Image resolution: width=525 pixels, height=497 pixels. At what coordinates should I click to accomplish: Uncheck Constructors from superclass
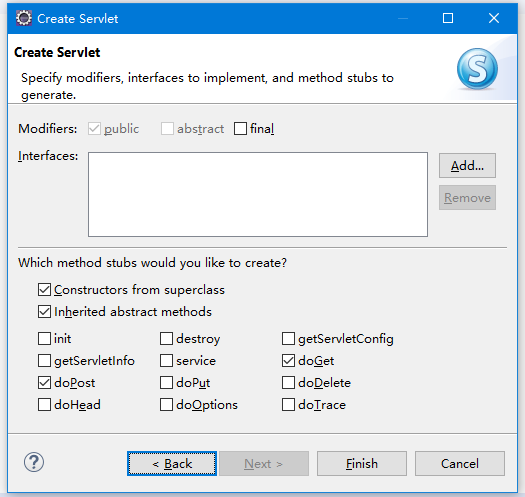[x=44, y=290]
